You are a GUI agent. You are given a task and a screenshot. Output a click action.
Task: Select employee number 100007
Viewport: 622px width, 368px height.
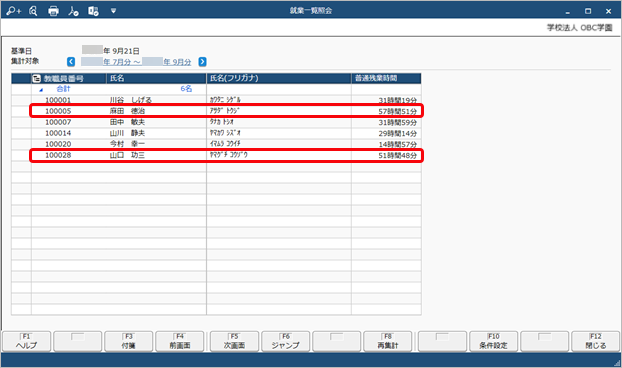point(58,122)
